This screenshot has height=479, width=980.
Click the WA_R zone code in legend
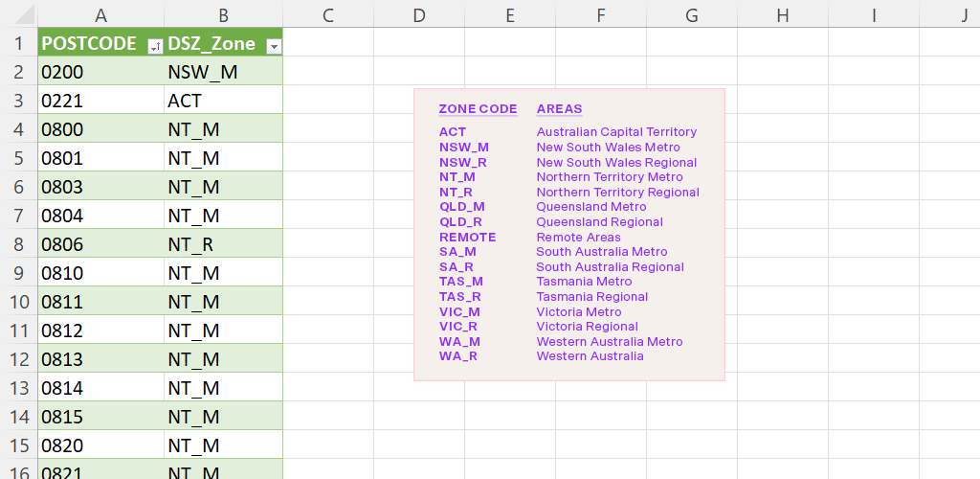coord(458,356)
